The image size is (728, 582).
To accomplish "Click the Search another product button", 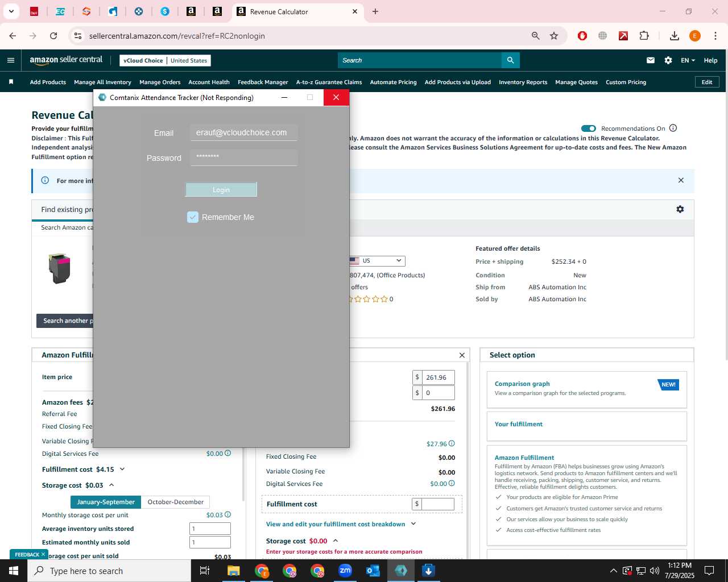I will (x=65, y=321).
